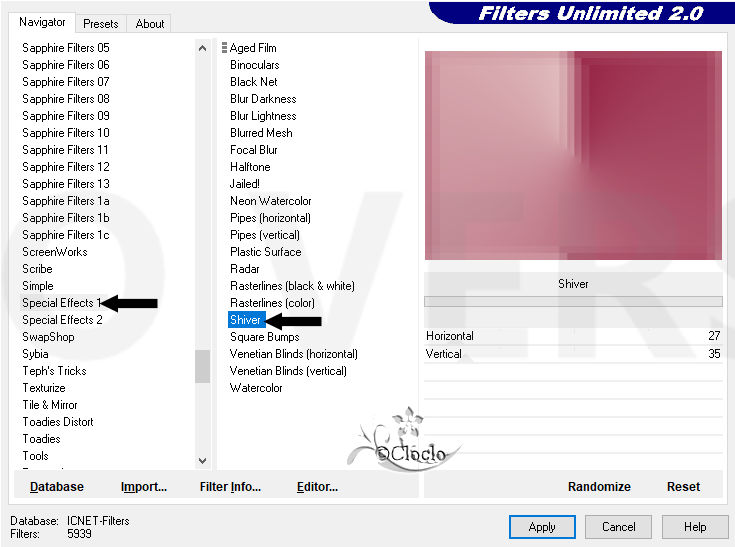
Task: Choose the Radar filter
Action: (245, 269)
